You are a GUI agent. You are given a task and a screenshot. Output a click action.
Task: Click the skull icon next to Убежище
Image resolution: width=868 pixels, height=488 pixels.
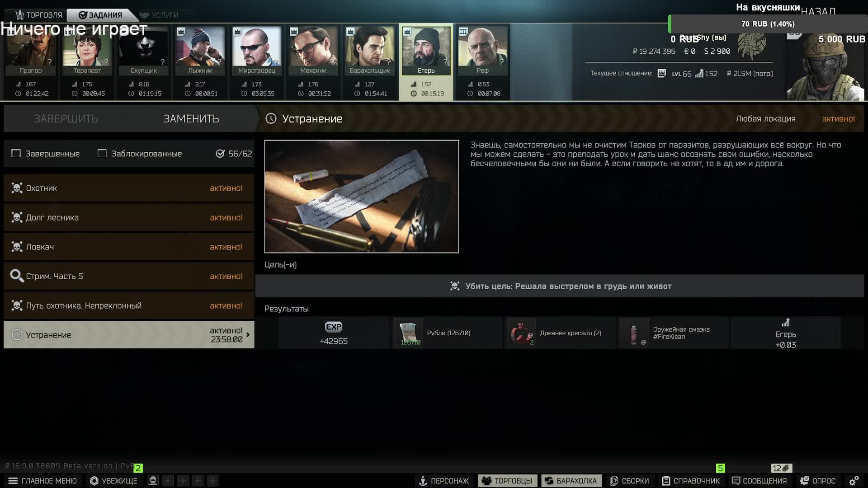pos(153,481)
